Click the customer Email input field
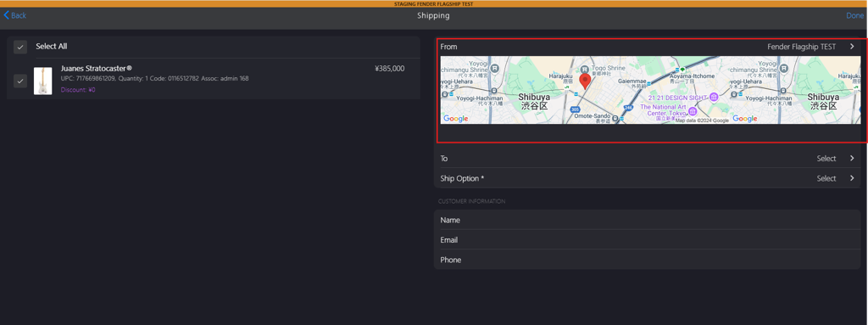868x325 pixels. point(647,239)
